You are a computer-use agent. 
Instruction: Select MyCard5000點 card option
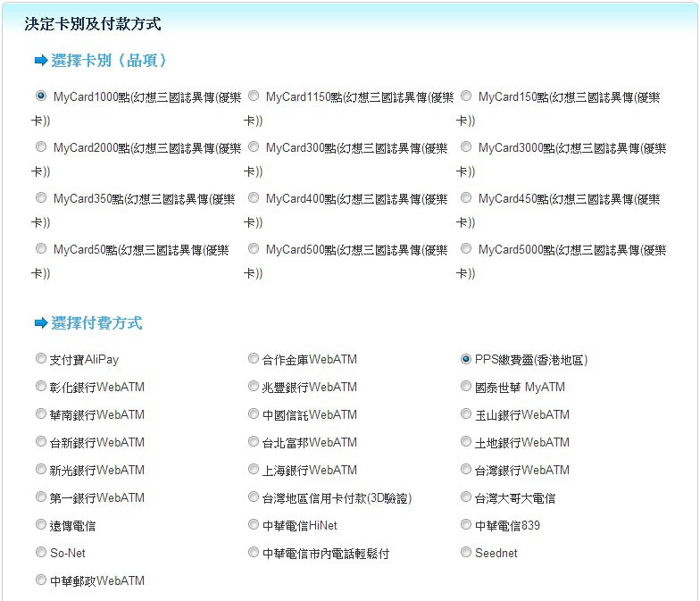tap(466, 248)
